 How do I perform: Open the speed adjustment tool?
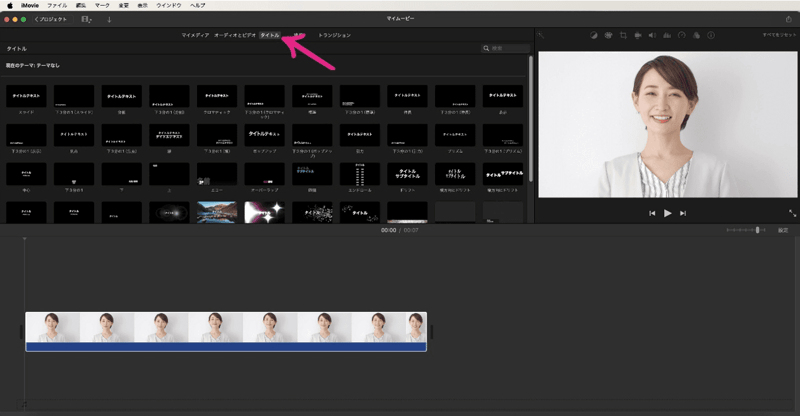point(681,35)
